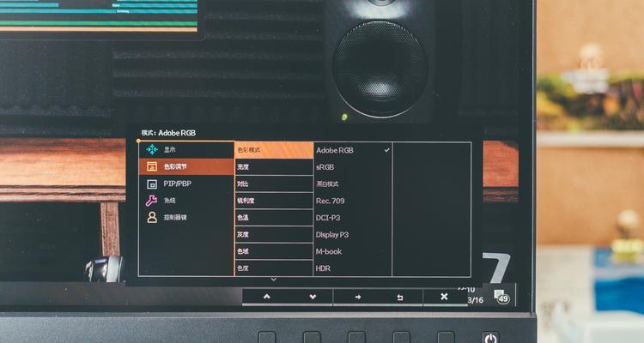644x343 pixels.
Task: Select the 显示 display icon in OSD menu
Action: pyautogui.click(x=152, y=150)
